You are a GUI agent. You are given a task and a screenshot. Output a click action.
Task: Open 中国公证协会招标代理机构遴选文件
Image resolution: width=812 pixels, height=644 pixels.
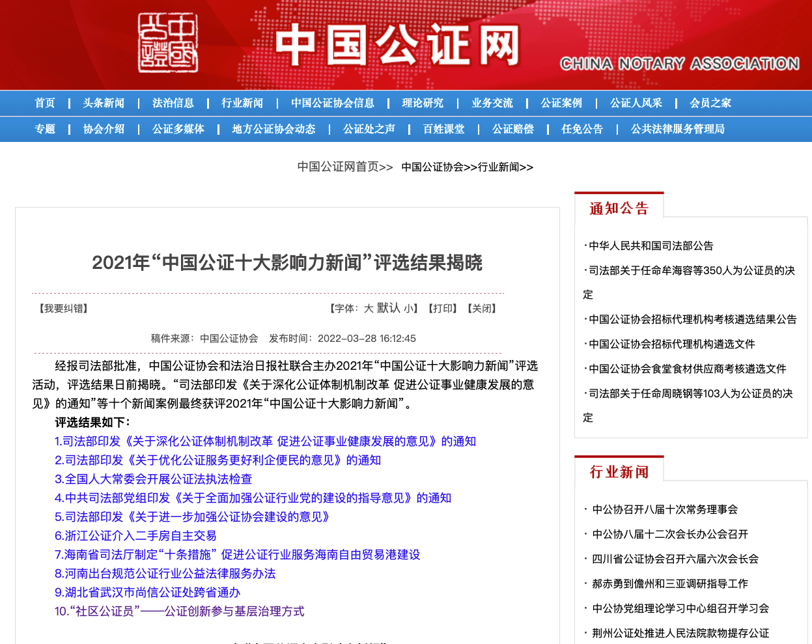coord(672,344)
